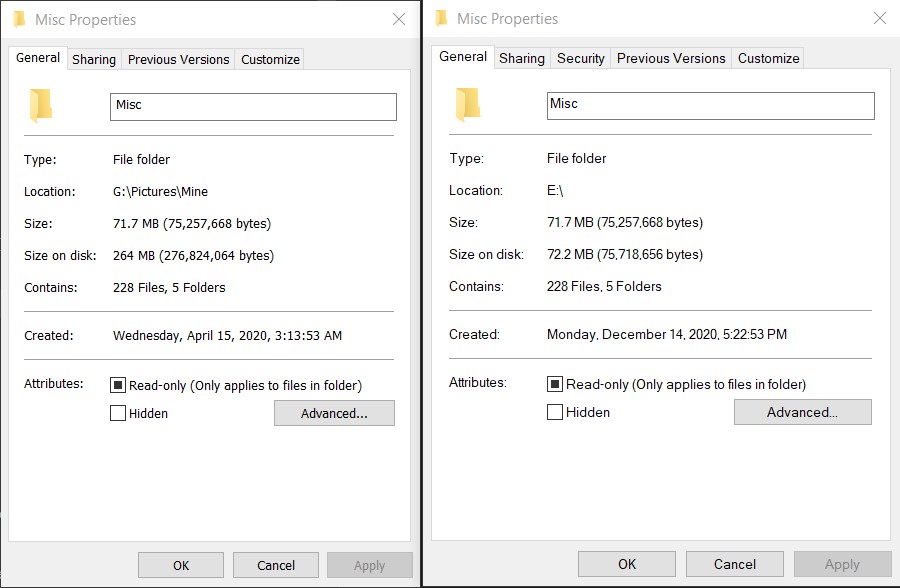Click the large folder icon in E:\ window

point(468,105)
